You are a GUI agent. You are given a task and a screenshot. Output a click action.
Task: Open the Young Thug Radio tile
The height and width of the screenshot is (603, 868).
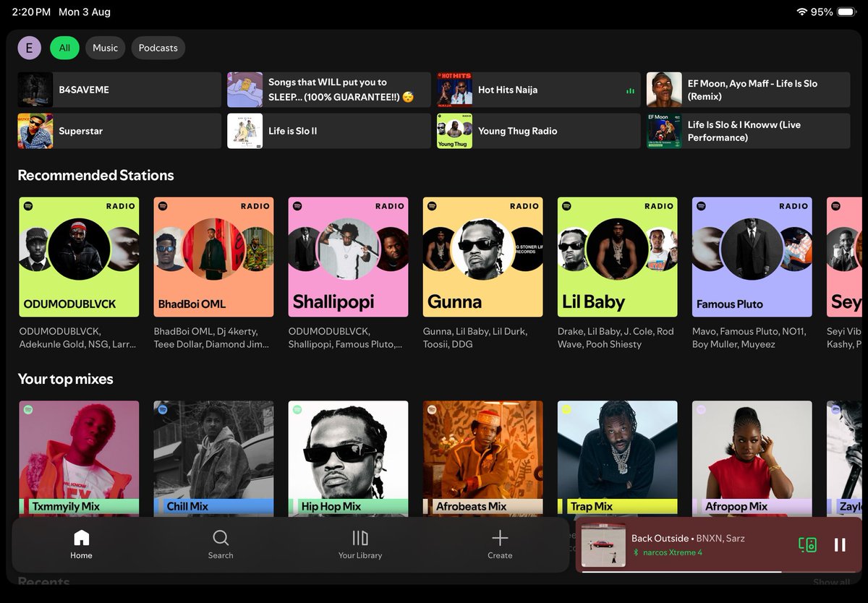coord(539,131)
